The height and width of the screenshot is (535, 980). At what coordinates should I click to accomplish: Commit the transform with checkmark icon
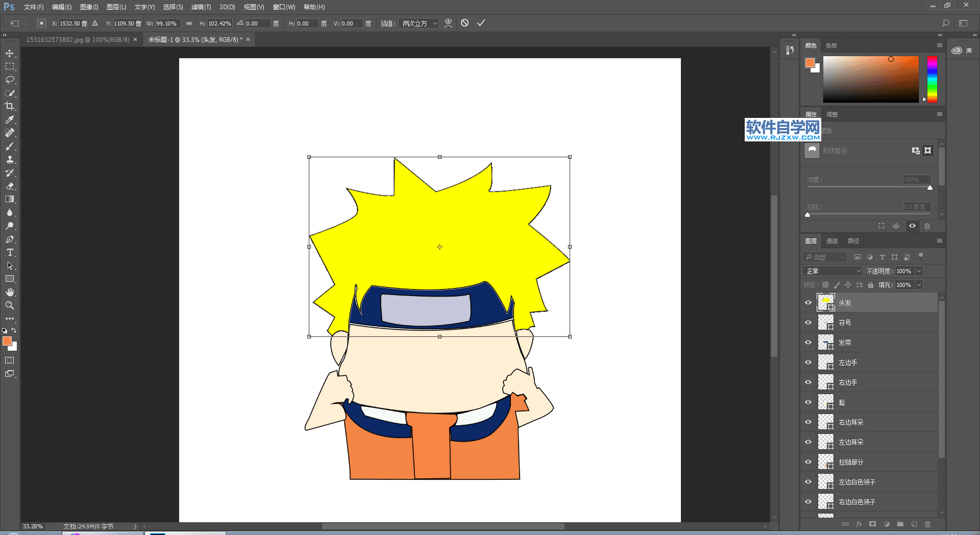(x=481, y=23)
